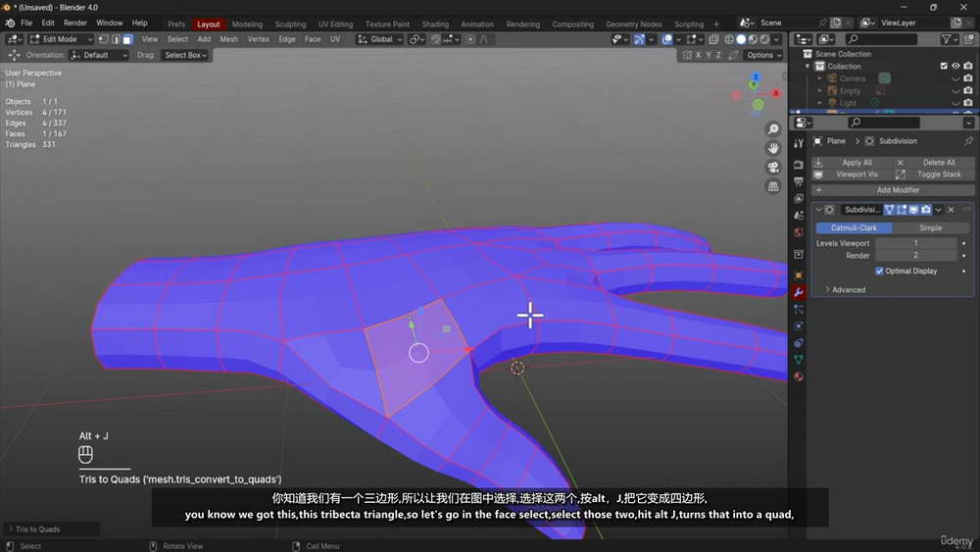Screen dimensions: 980x552
Task: Click the pin icon in properties breadcrumb
Action: [968, 141]
